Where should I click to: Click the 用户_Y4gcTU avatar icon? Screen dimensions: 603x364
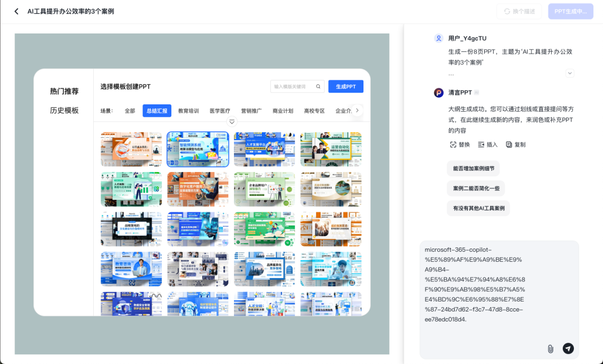pos(438,38)
